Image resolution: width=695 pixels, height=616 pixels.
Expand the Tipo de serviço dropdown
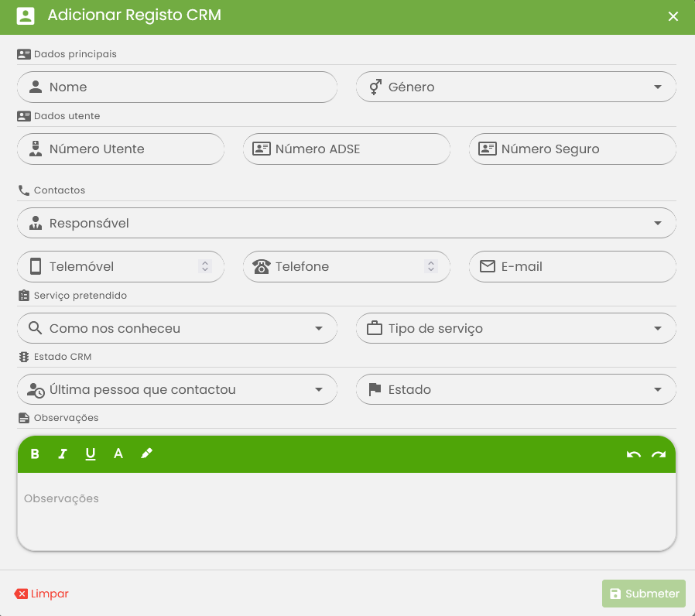(x=516, y=328)
